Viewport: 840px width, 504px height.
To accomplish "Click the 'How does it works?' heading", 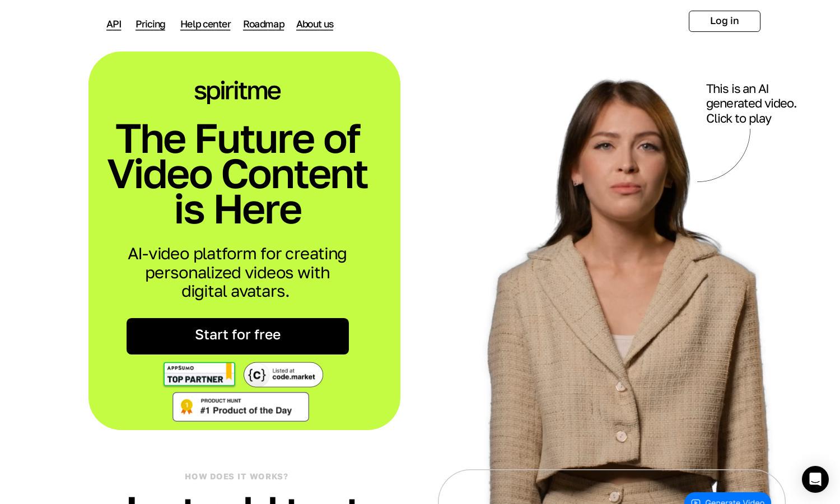I will 236,477.
